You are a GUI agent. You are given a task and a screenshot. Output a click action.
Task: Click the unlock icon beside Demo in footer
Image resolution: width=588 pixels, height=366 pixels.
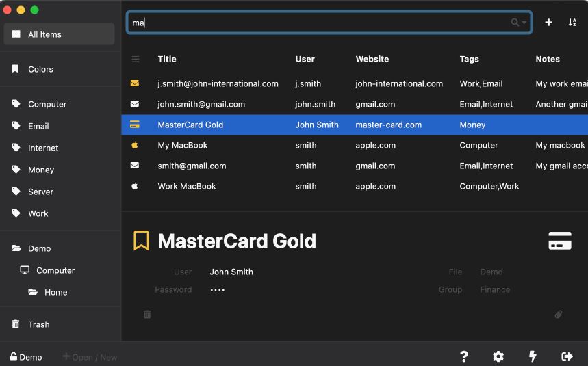[x=13, y=356]
